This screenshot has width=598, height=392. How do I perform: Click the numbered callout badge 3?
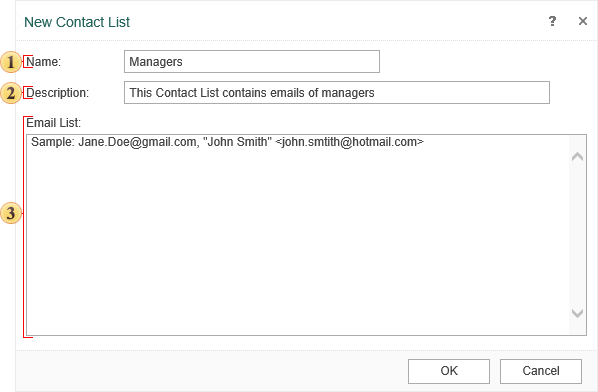(x=11, y=213)
